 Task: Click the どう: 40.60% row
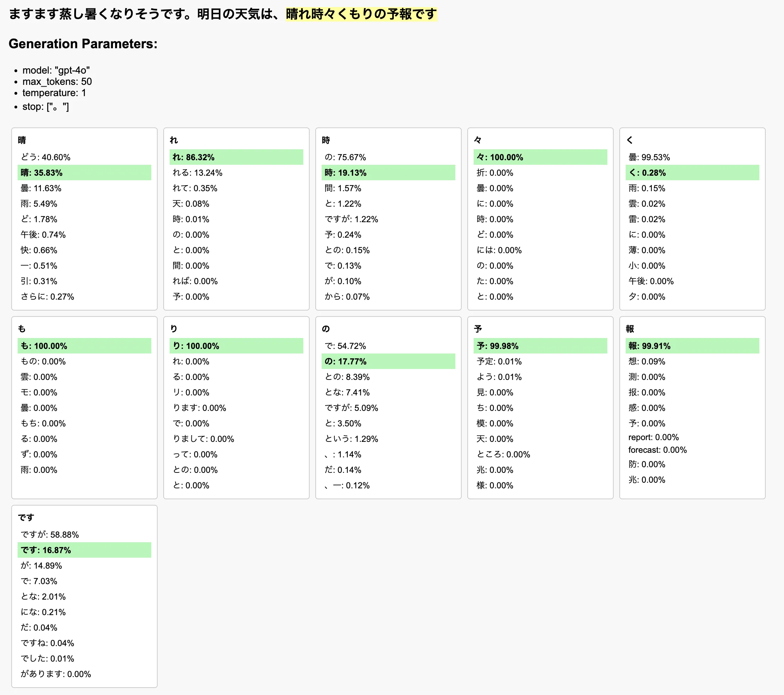pos(84,157)
